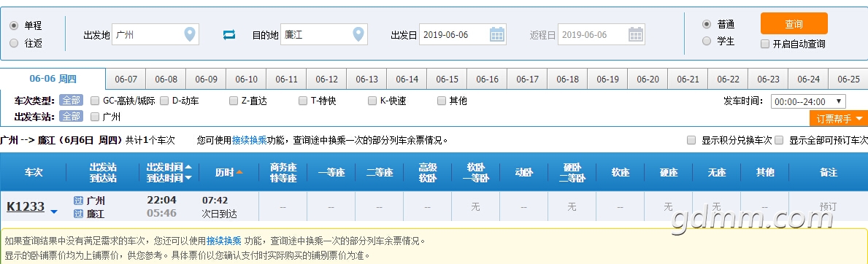
Task: Click the 无座 availability cell
Action: 716,207
